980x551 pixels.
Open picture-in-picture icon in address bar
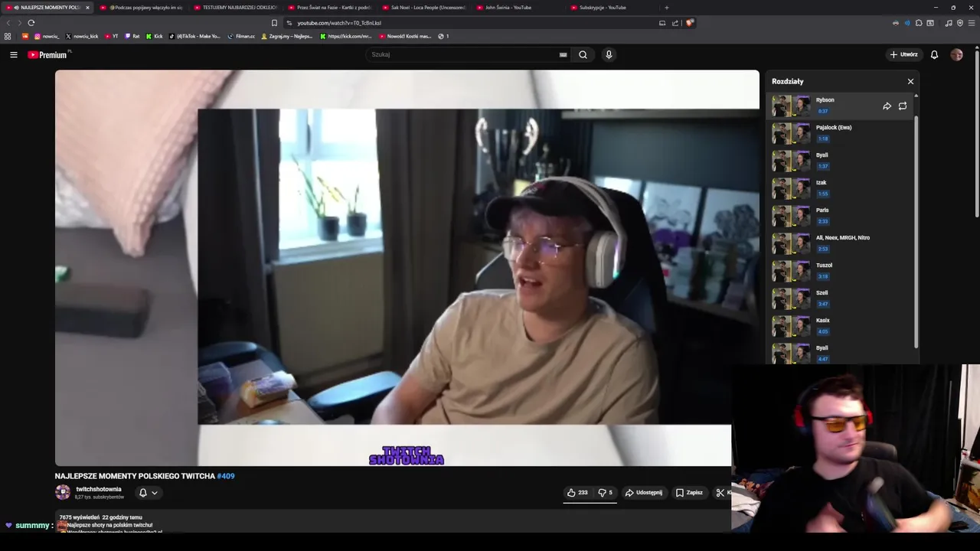(x=662, y=23)
